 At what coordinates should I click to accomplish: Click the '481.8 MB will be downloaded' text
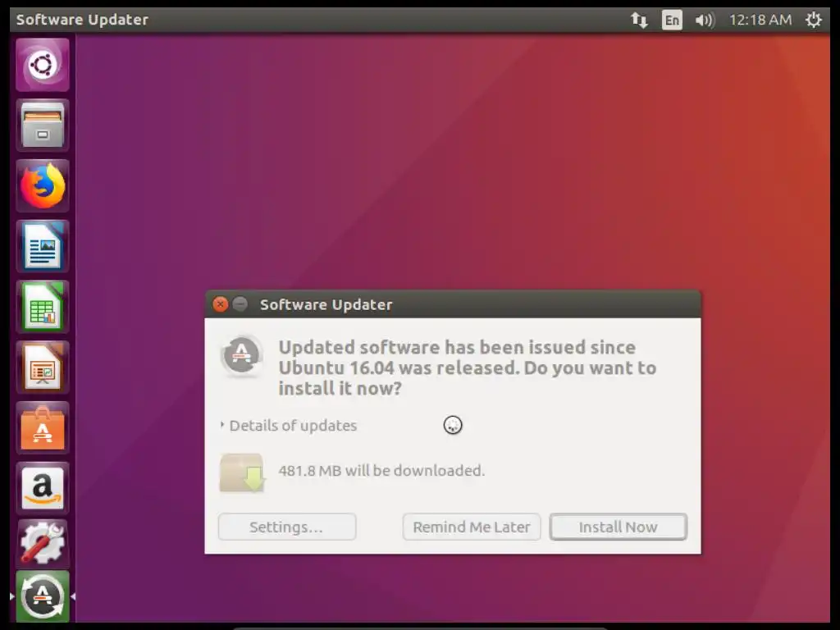[381, 470]
